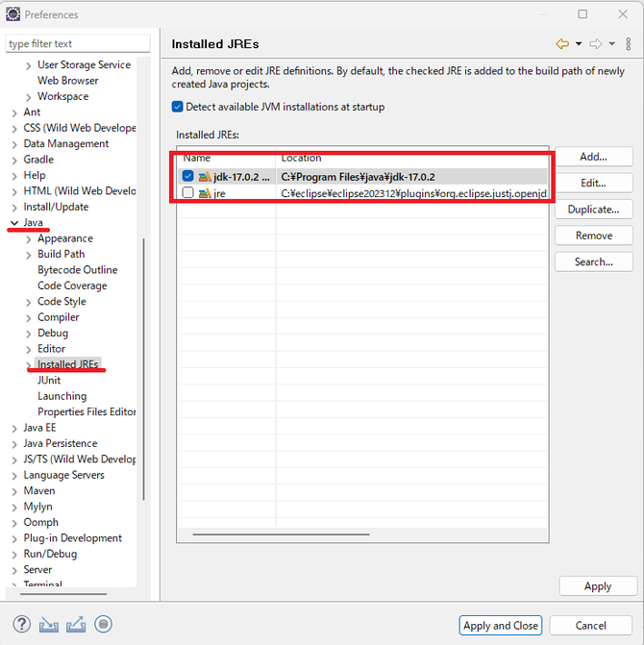Expand the Appearance node
The height and width of the screenshot is (645, 644).
tap(29, 239)
